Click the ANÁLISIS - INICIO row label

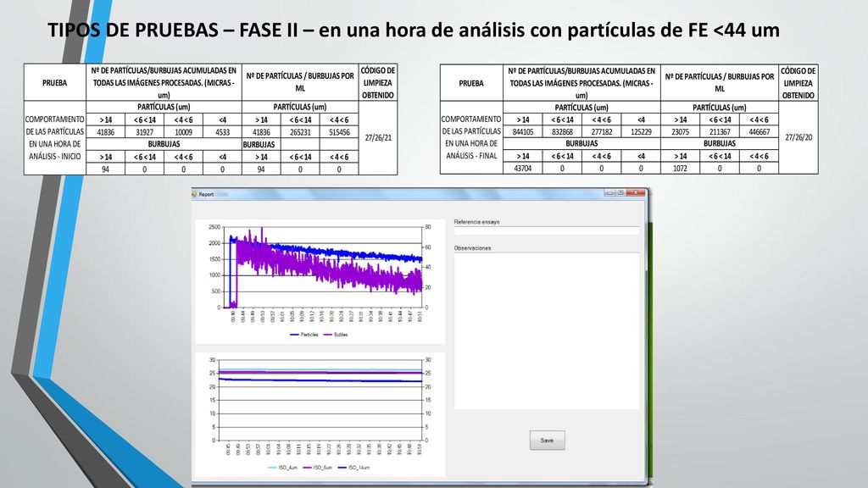coord(55,157)
